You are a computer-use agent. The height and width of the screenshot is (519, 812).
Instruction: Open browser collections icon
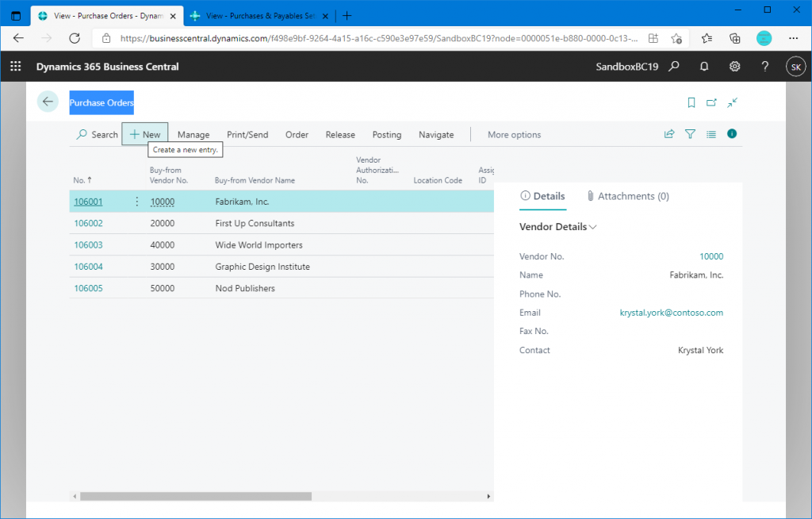[734, 38]
